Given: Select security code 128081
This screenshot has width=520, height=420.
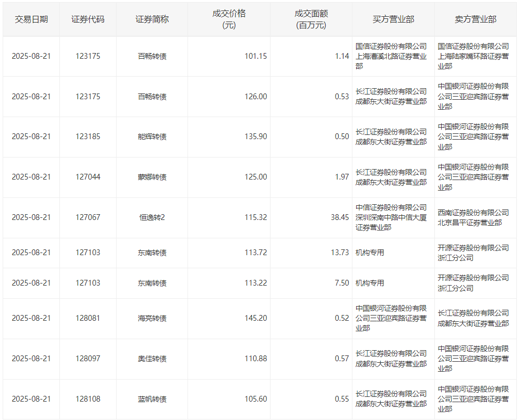Looking at the screenshot, I should click(88, 318).
